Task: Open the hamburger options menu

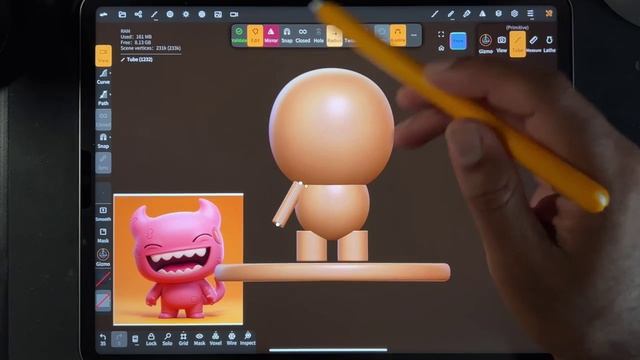Action: point(530,14)
